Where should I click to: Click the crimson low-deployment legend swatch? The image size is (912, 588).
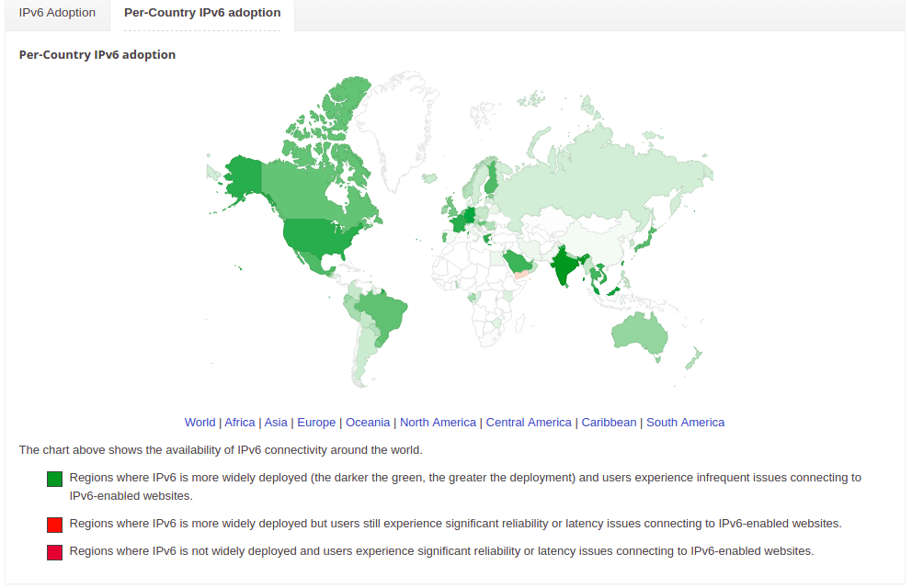click(x=53, y=551)
